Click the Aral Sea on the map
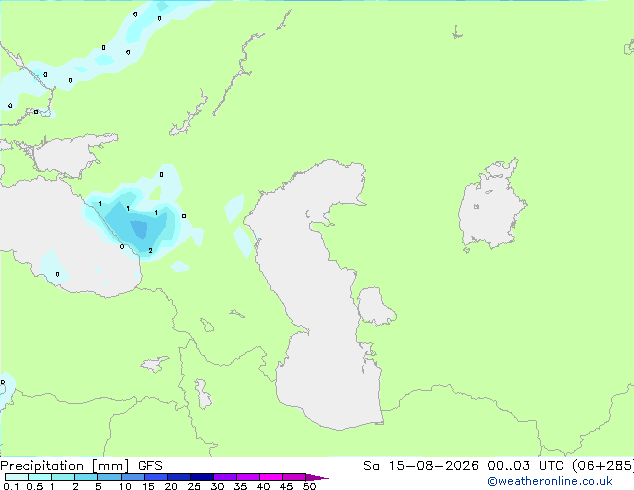This screenshot has height=490, width=634. tap(491, 206)
